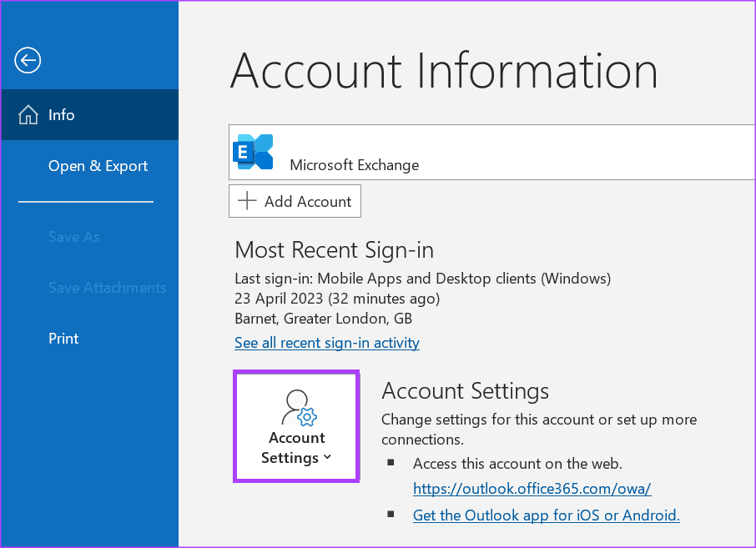The image size is (756, 548).
Task: Open the outlook.office365.com/owa link
Action: tap(532, 489)
